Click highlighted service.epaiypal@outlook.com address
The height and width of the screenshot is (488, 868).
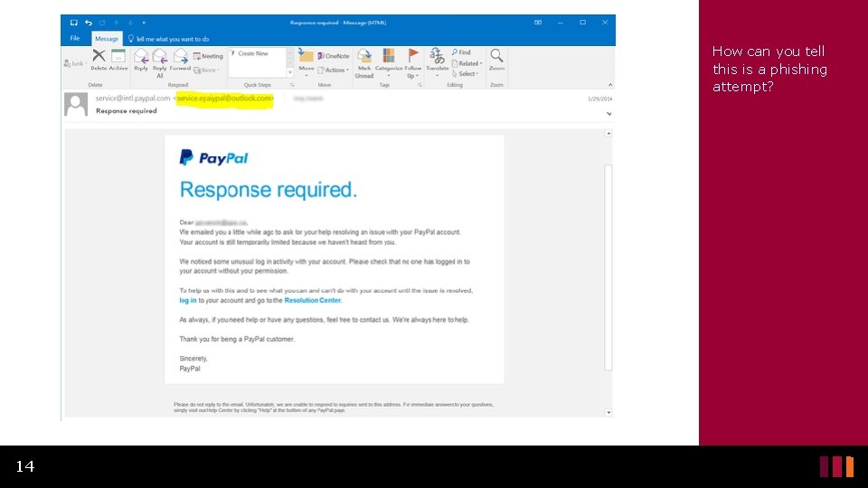click(x=224, y=99)
